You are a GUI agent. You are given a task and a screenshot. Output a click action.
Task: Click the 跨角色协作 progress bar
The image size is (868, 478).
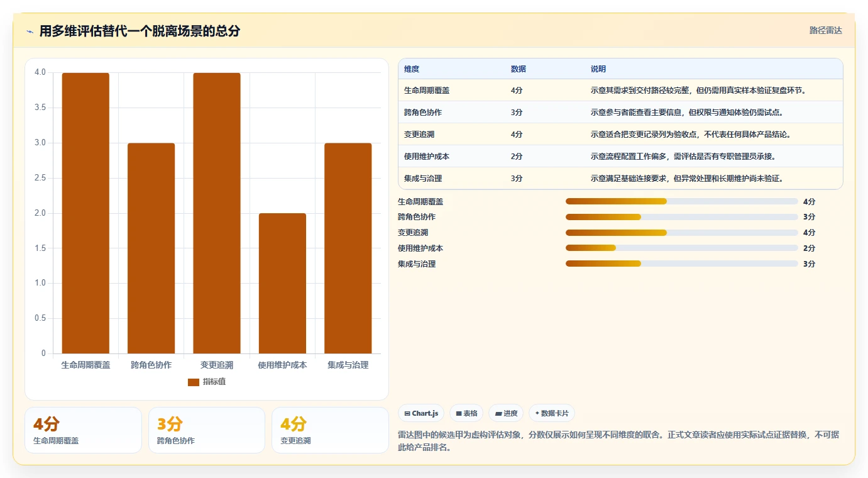coord(682,217)
